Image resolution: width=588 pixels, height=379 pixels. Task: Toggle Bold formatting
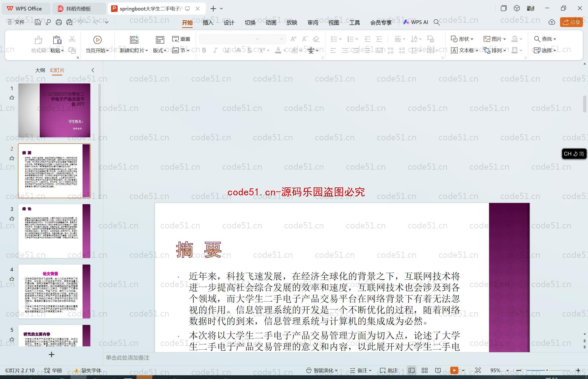[x=204, y=50]
